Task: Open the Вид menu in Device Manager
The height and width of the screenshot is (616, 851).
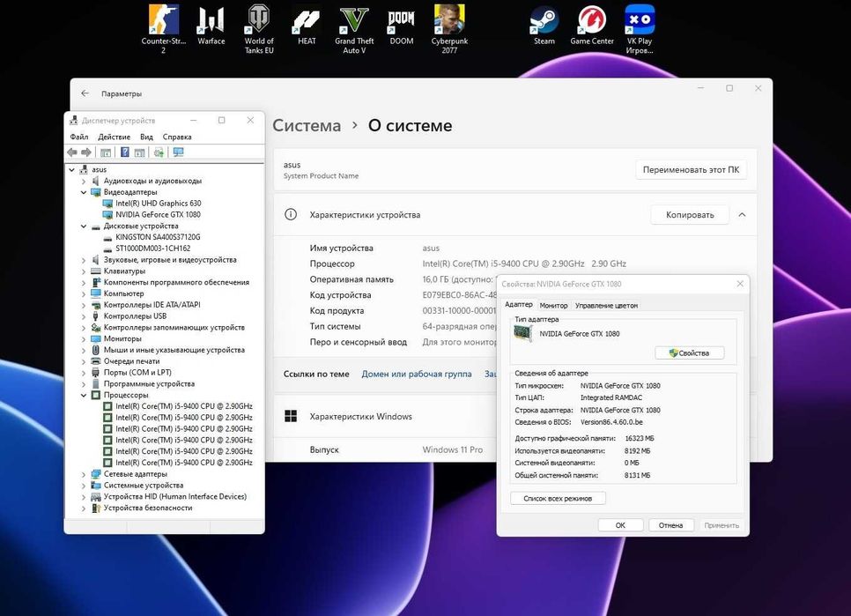Action: 146,137
